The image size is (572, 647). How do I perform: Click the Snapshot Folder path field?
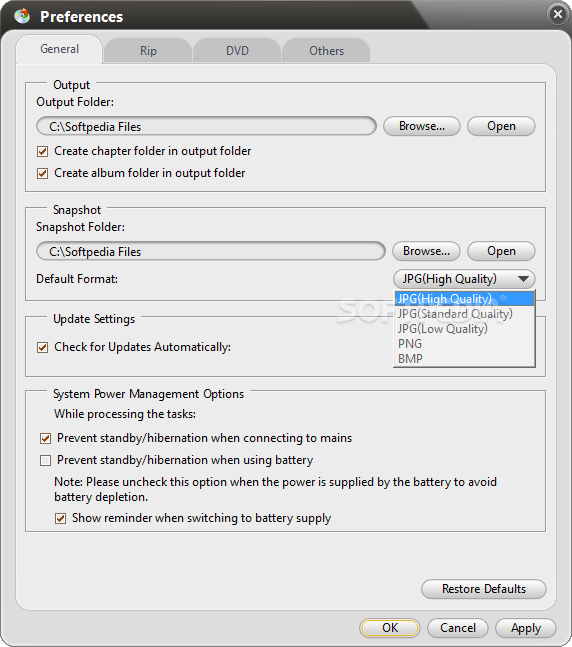(211, 251)
